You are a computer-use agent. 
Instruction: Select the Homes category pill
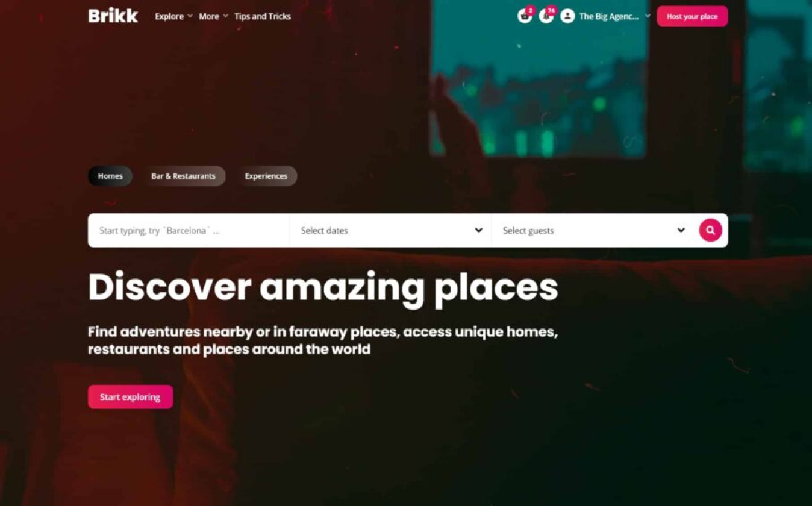coord(110,176)
